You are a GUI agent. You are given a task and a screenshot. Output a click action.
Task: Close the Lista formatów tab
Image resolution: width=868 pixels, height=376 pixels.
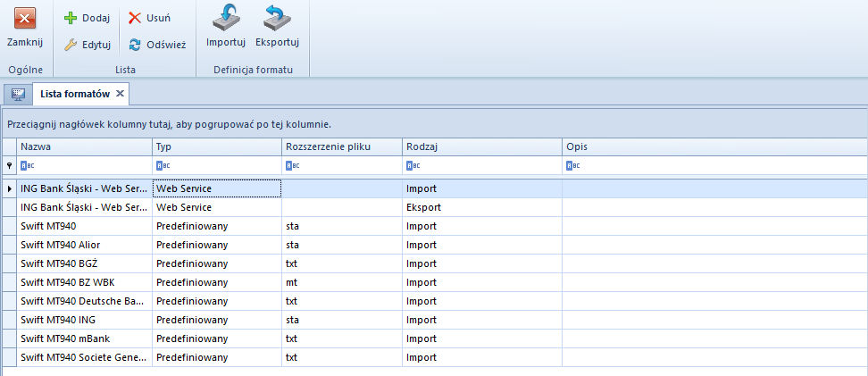(x=120, y=94)
